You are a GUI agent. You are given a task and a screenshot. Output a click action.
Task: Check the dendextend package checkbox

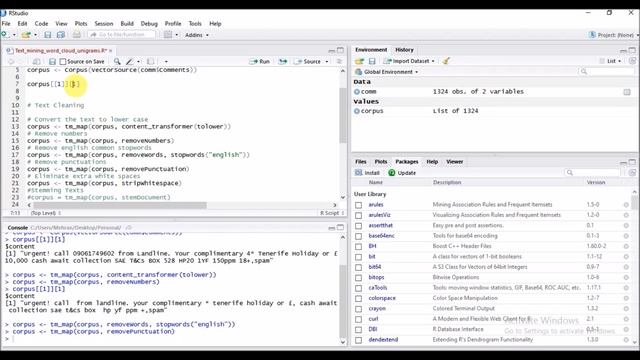pyautogui.click(x=358, y=340)
